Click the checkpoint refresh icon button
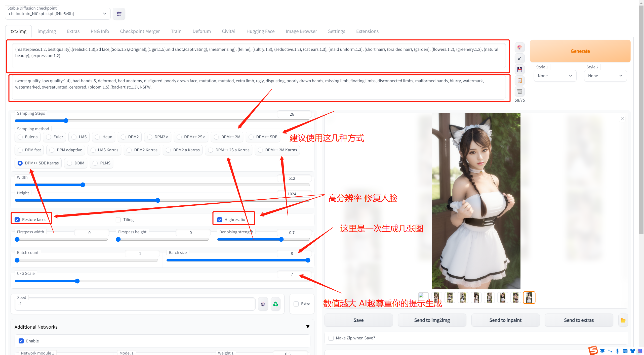The width and height of the screenshot is (644, 355). [119, 14]
